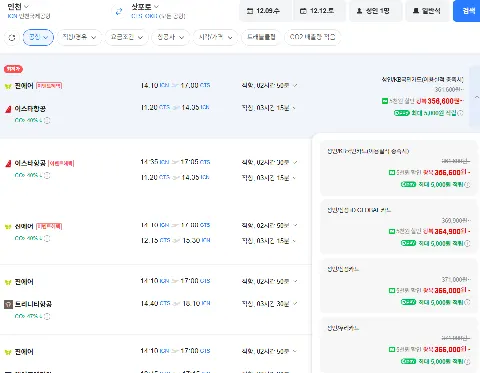Click the seat class icon
This screenshot has height=373, width=480.
tap(416, 11)
